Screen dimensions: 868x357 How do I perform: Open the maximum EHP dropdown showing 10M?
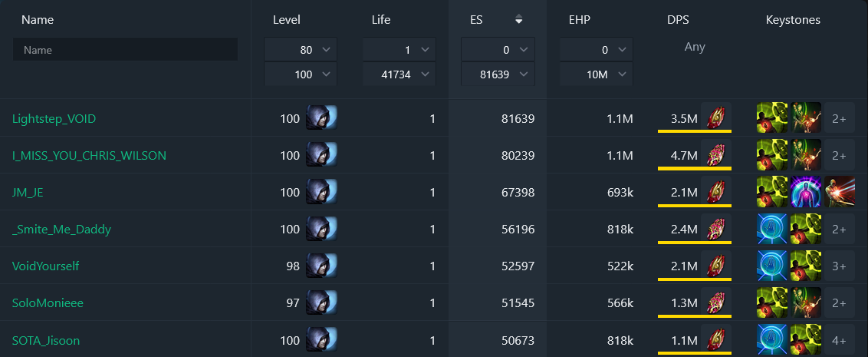click(596, 74)
